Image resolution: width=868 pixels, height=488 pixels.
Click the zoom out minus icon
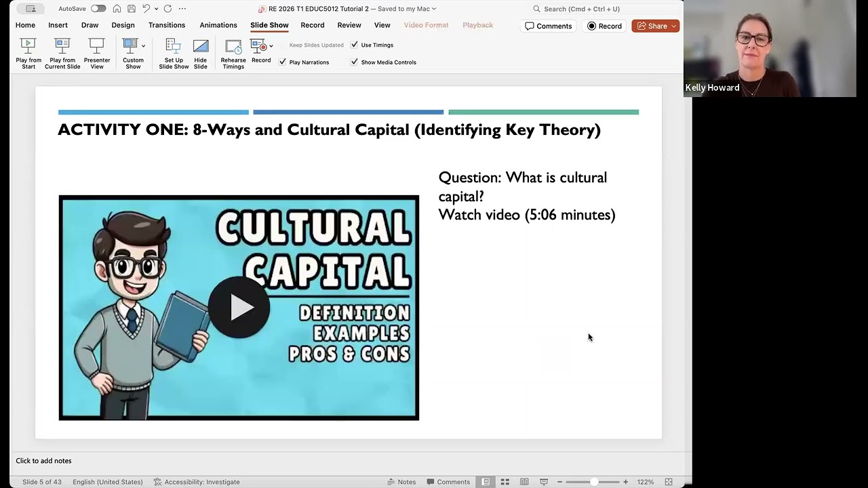(x=559, y=482)
